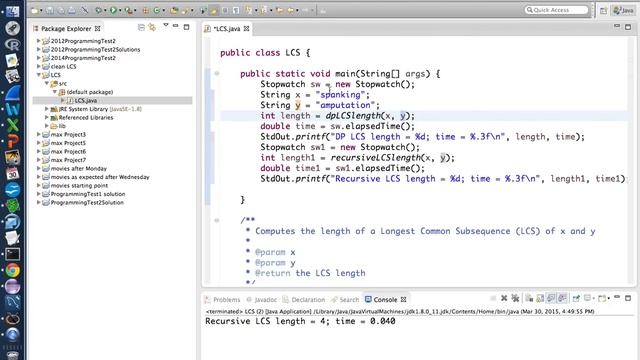This screenshot has height=360, width=640.
Task: Open the R application in the Dock
Action: (12, 44)
